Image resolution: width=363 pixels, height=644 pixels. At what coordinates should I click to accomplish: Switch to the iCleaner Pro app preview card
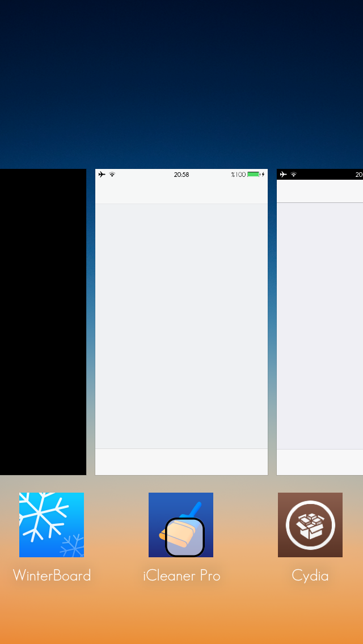pyautogui.click(x=181, y=322)
